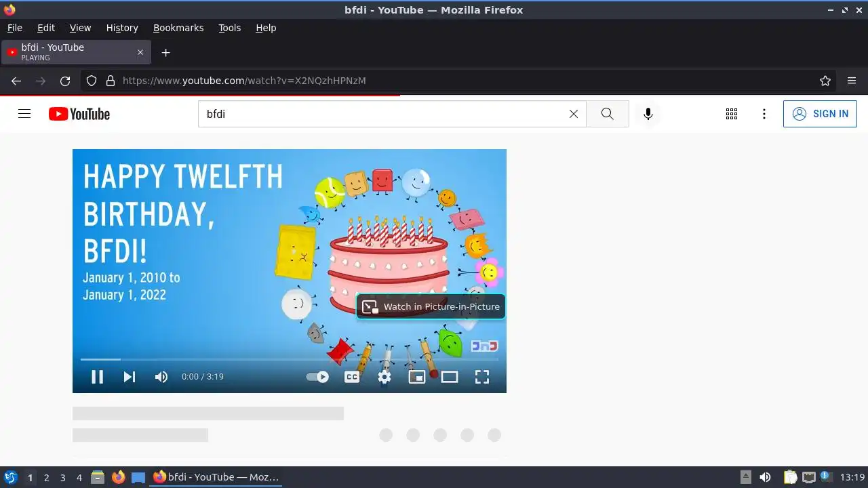Open YouTube apps grid

coord(732,114)
